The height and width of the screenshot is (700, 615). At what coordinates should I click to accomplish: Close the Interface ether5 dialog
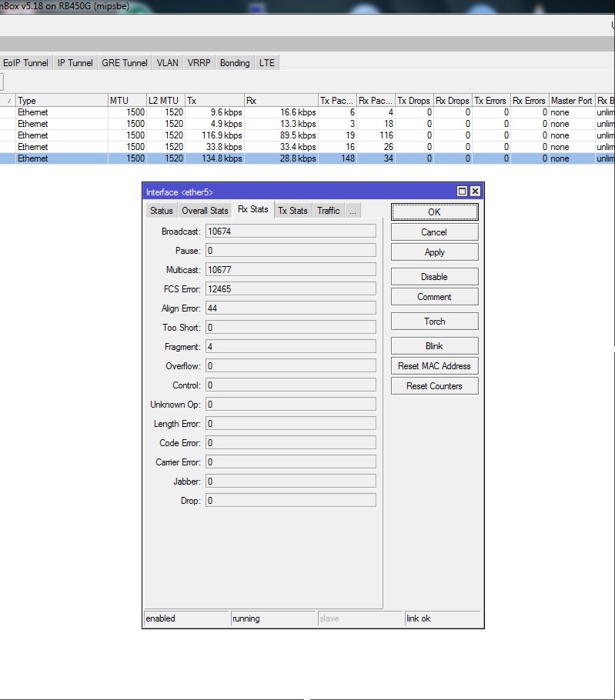pyautogui.click(x=475, y=192)
